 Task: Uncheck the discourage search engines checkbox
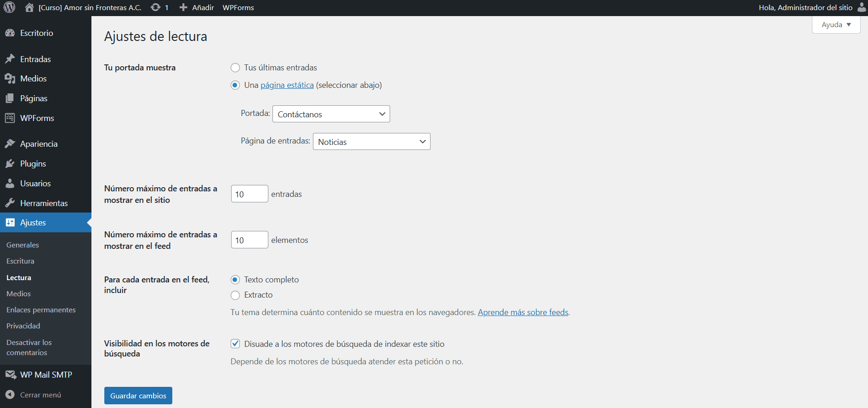(x=235, y=344)
